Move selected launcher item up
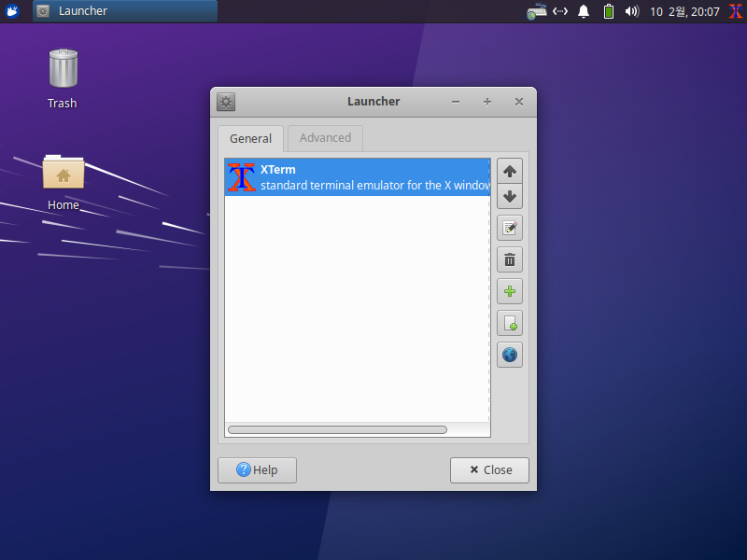This screenshot has width=747, height=560. click(509, 172)
